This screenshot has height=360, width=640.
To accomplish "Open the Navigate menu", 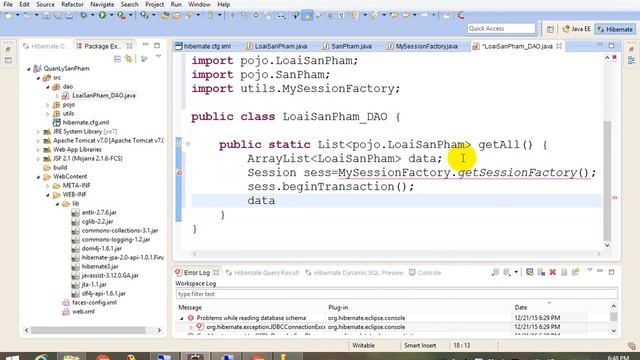I will tap(102, 4).
